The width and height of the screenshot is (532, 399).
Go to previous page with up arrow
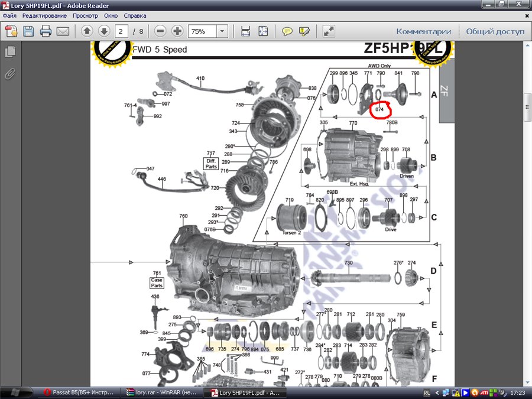(x=87, y=31)
